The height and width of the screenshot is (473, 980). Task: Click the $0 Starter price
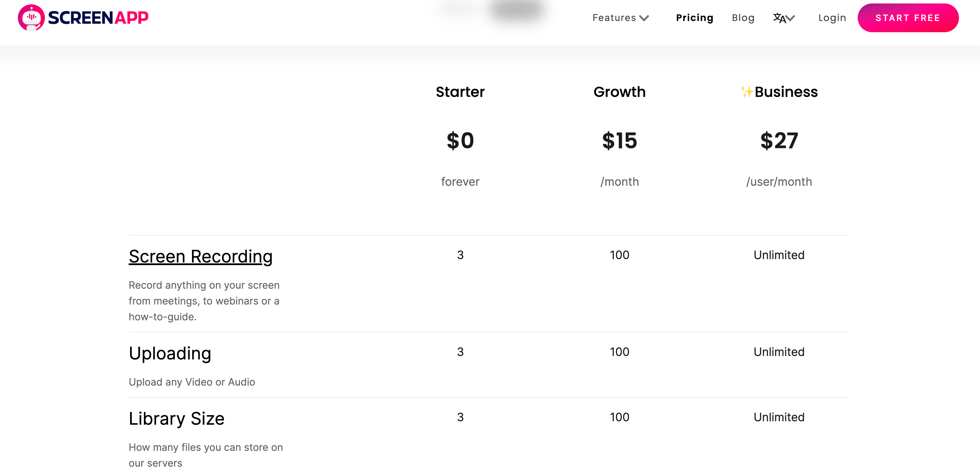tap(460, 141)
